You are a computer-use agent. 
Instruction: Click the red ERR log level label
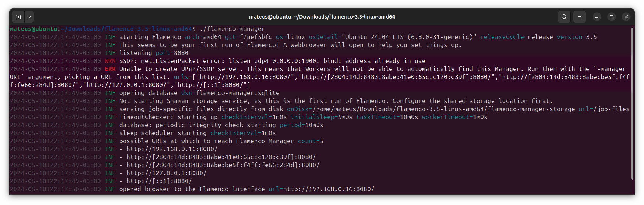(x=110, y=69)
